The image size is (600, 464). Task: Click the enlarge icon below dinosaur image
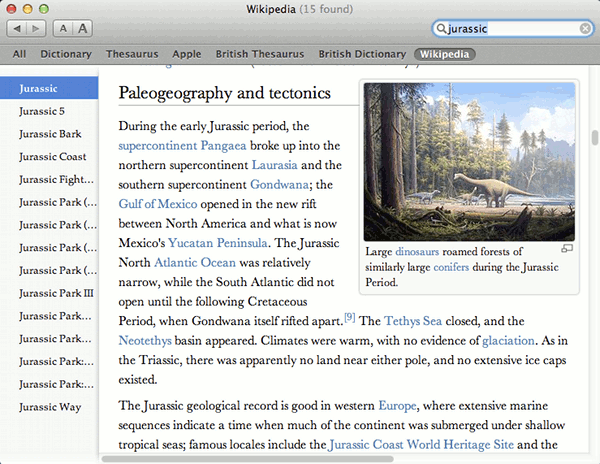click(x=567, y=248)
